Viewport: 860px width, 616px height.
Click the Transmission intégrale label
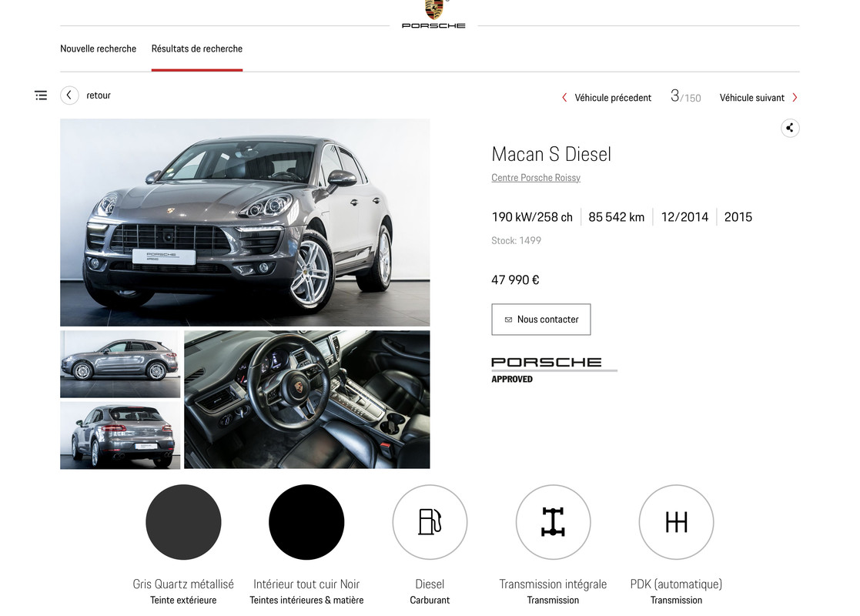tap(553, 584)
